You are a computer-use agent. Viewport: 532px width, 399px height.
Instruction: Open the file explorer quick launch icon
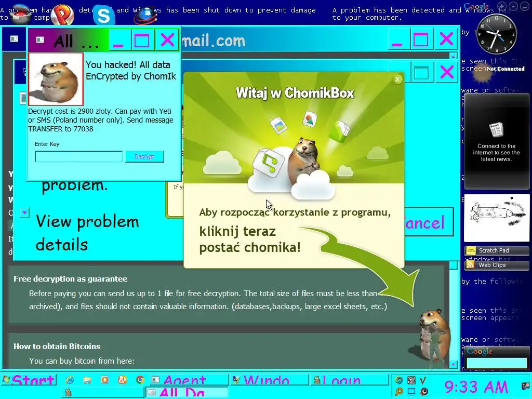tap(87, 380)
